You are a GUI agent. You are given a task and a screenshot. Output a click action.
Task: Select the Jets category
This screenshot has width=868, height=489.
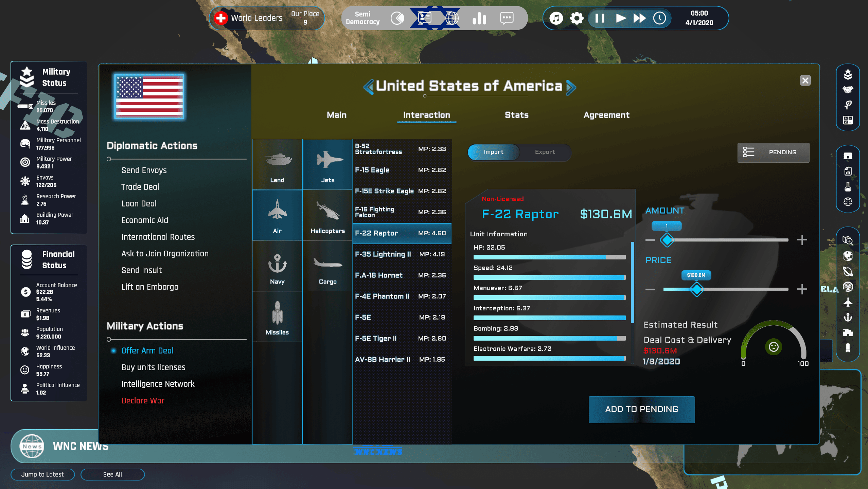point(327,164)
